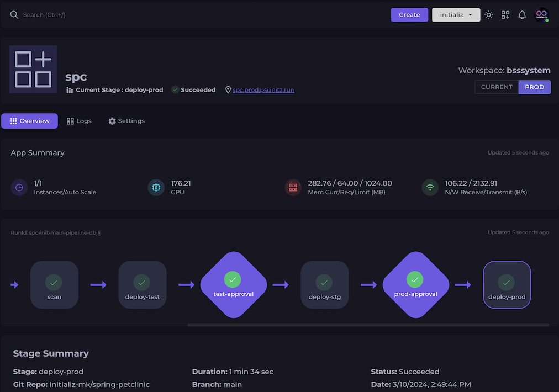
Task: Open the spc.prod.psi.initz.run link
Action: coord(263,89)
